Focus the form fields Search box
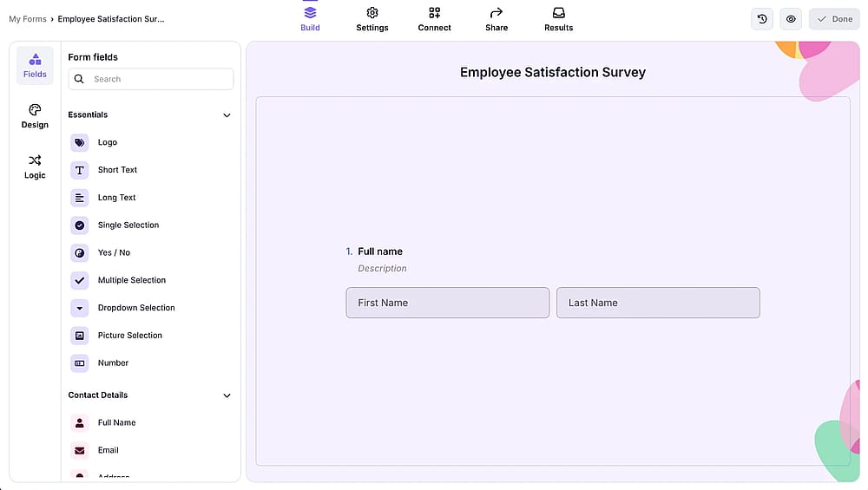868x490 pixels. (150, 79)
